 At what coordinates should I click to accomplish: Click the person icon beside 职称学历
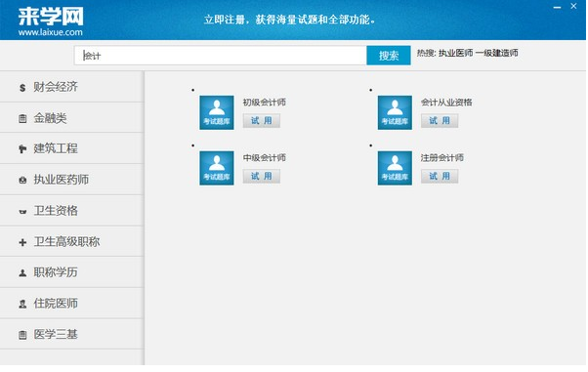pyautogui.click(x=22, y=273)
